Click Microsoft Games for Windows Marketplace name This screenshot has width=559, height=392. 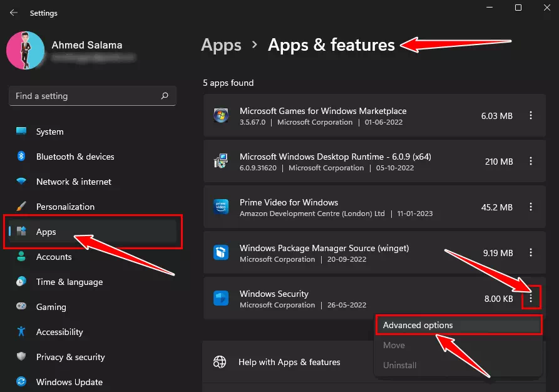323,111
